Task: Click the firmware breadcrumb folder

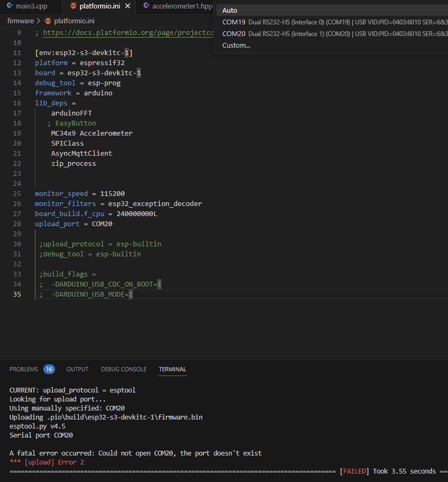Action: click(x=21, y=21)
